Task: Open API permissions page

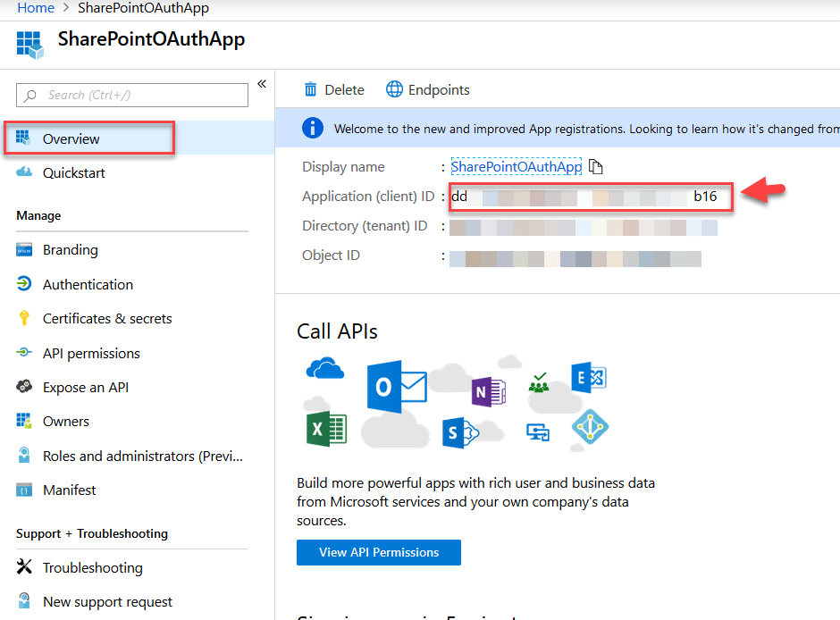Action: click(91, 353)
